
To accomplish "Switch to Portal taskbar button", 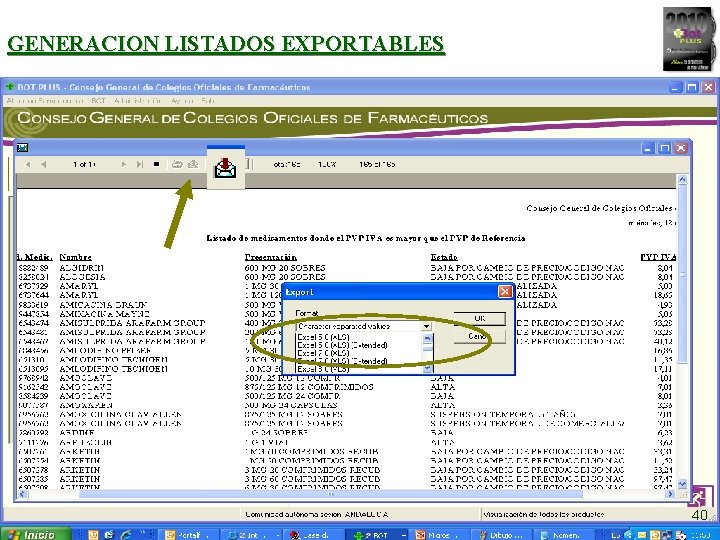I will (189, 534).
